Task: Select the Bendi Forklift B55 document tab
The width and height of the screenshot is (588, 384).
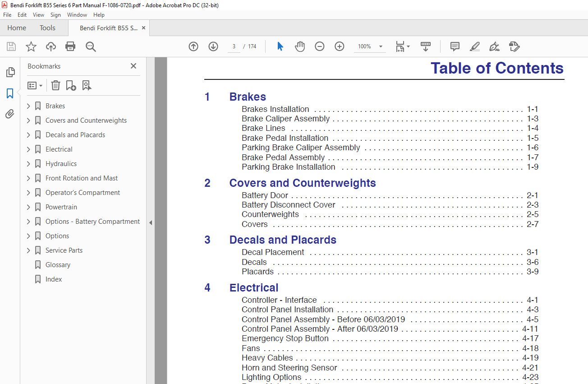Action: tap(109, 28)
